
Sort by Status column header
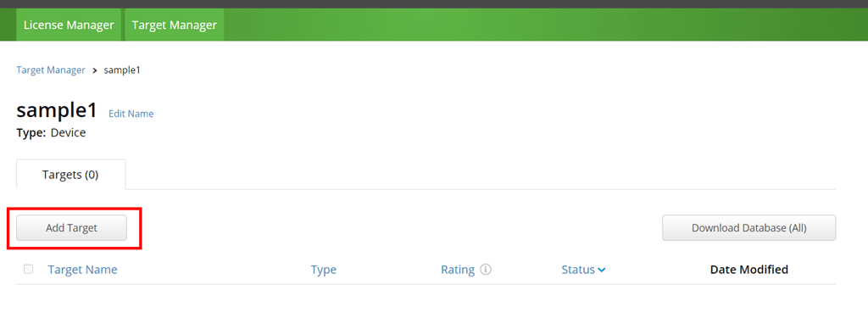(x=578, y=270)
